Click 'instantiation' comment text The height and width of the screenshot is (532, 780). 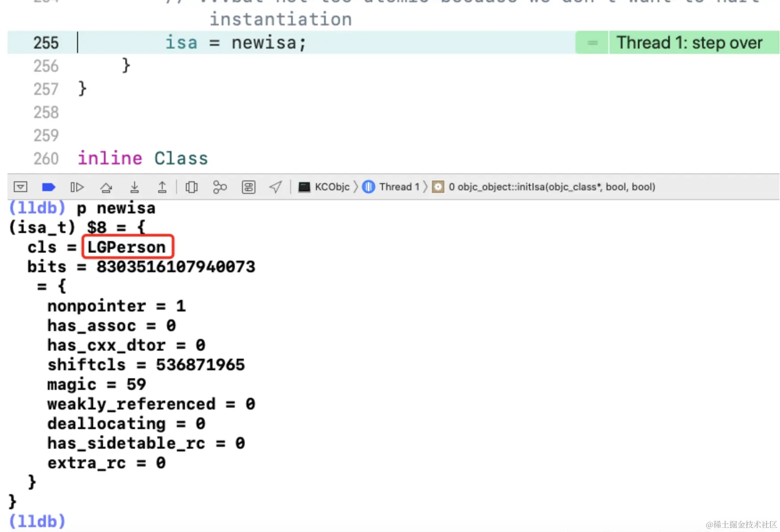pos(281,19)
